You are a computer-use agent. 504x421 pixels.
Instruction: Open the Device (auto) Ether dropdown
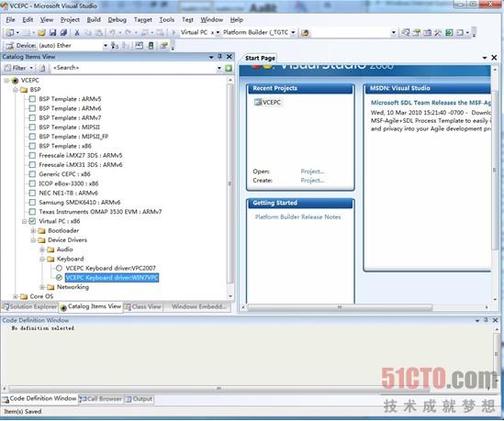pyautogui.click(x=105, y=46)
